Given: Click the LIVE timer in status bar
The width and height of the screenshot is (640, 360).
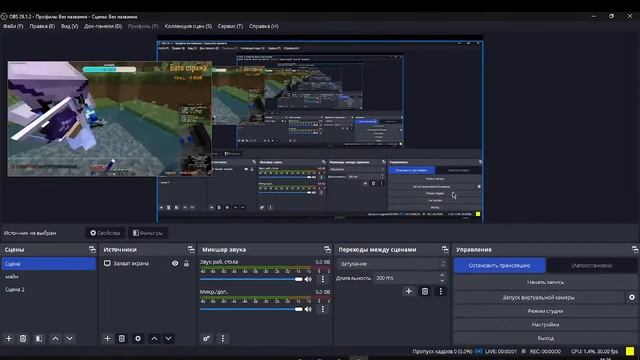Looking at the screenshot, I should 501,351.
